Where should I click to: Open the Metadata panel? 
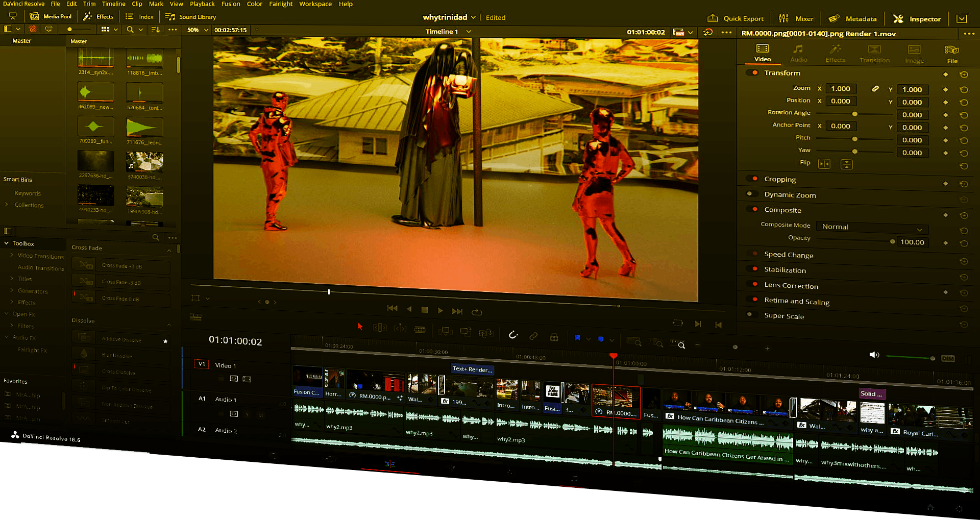[x=852, y=18]
